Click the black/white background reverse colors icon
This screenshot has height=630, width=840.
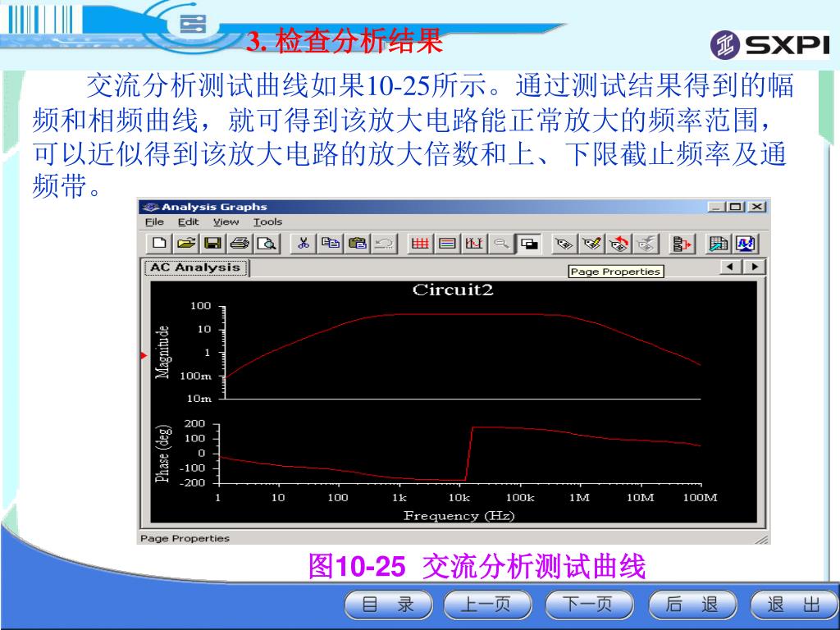pyautogui.click(x=529, y=244)
